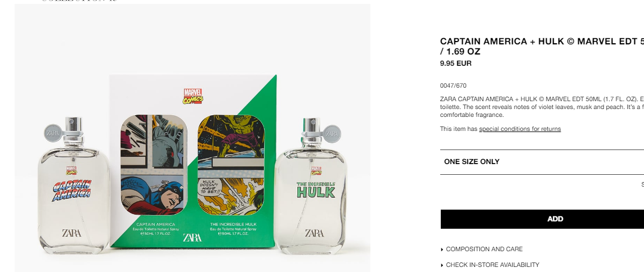Click the 9.95 EUR price
Viewport: 644px width, 272px height.
[455, 64]
